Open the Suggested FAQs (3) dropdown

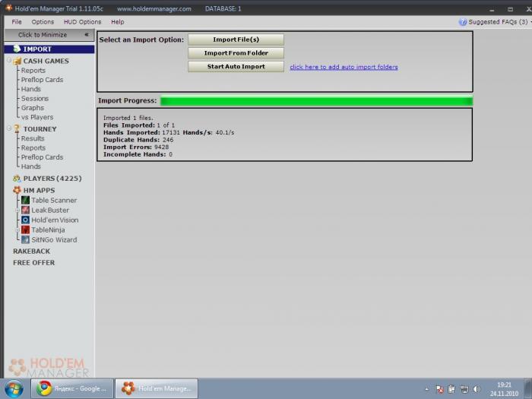(x=496, y=22)
